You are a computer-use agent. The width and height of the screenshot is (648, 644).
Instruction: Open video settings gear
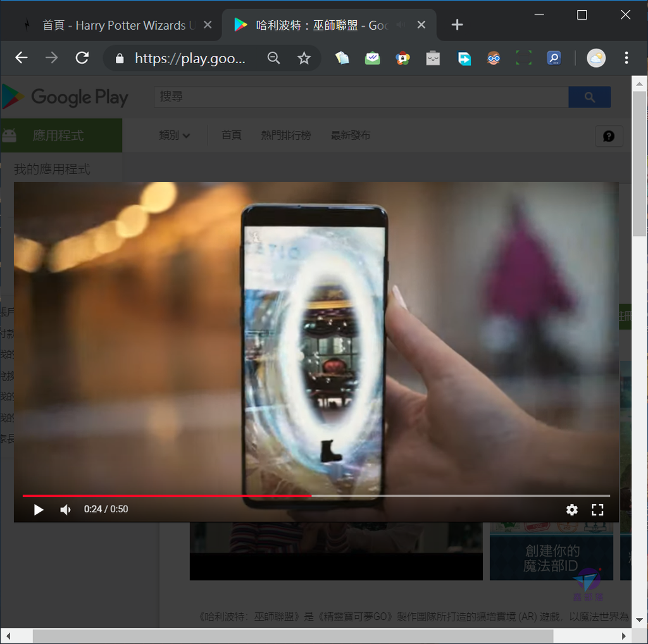572,510
